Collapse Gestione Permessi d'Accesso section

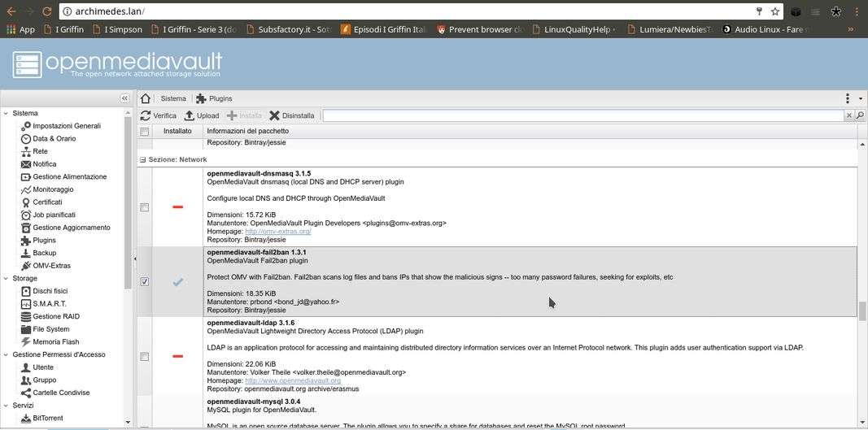pyautogui.click(x=6, y=354)
